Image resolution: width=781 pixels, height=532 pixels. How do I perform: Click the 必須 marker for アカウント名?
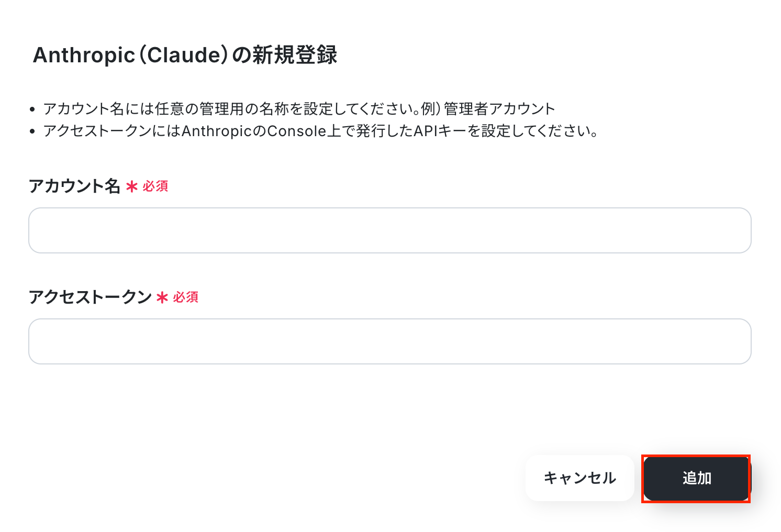(155, 186)
